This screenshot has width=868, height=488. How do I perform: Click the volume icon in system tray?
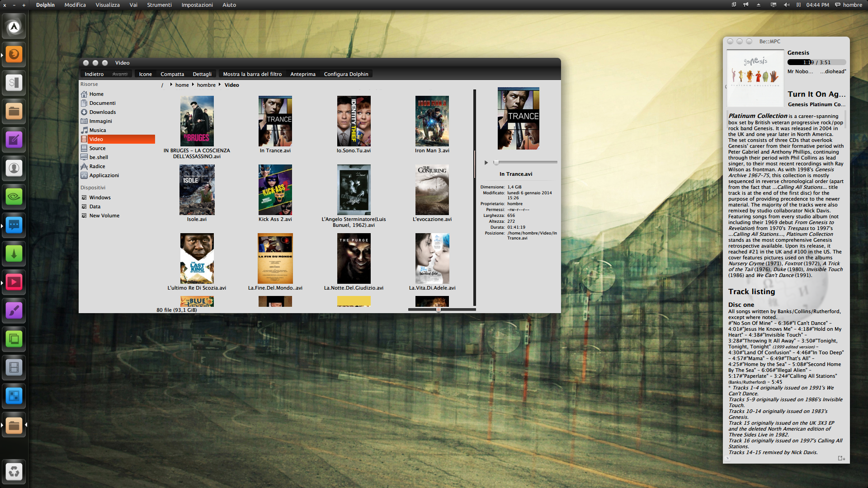point(787,5)
